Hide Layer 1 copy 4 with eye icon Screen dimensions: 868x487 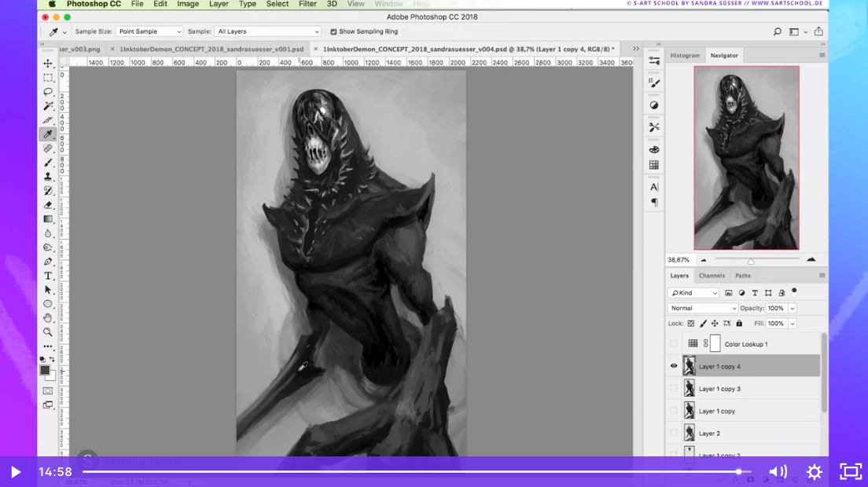tap(674, 366)
